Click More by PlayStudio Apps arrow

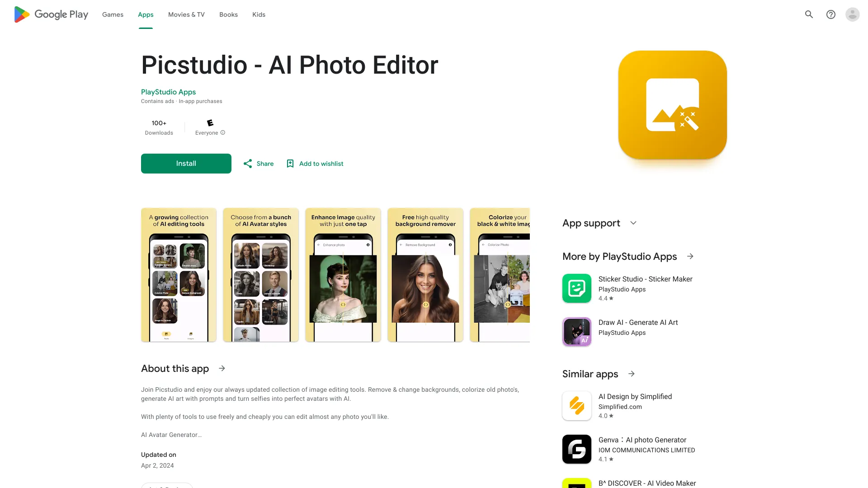pos(690,256)
